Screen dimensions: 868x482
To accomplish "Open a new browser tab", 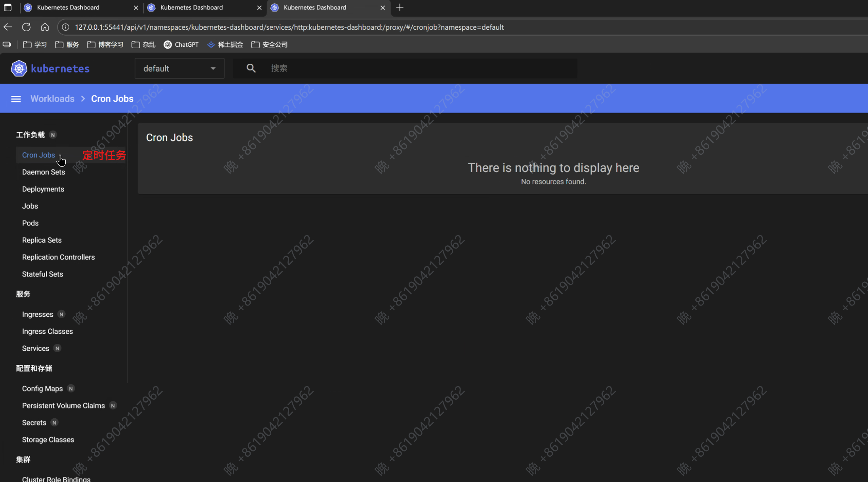I will coord(400,8).
